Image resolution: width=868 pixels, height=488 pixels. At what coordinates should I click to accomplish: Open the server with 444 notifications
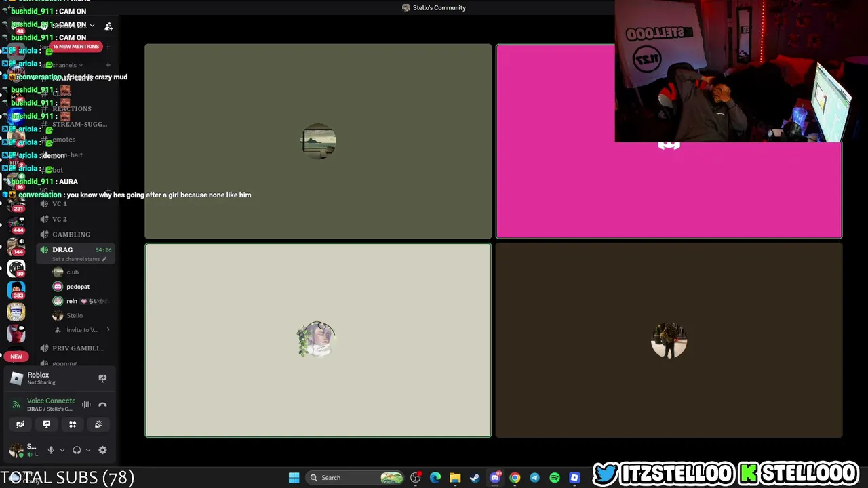(x=16, y=225)
